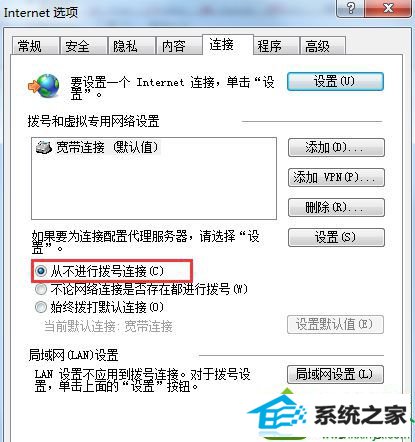
Task: Switch to the 程序 tab
Action: (x=275, y=46)
